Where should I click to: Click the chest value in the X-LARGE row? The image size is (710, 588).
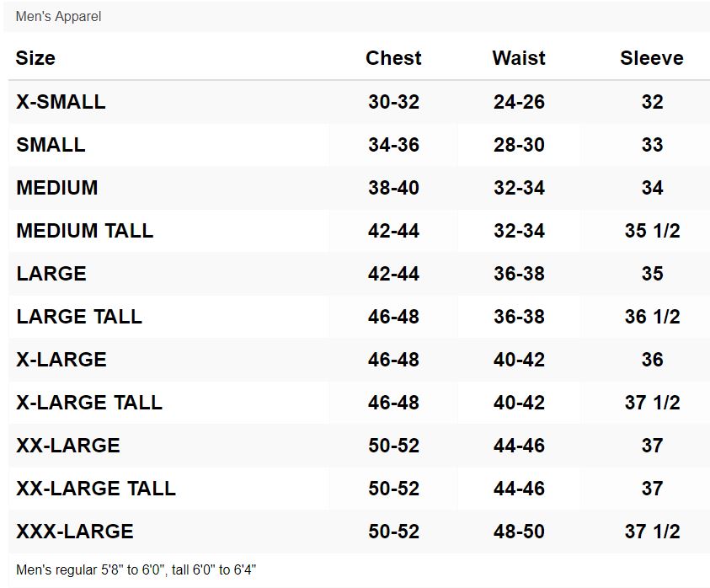coord(393,360)
